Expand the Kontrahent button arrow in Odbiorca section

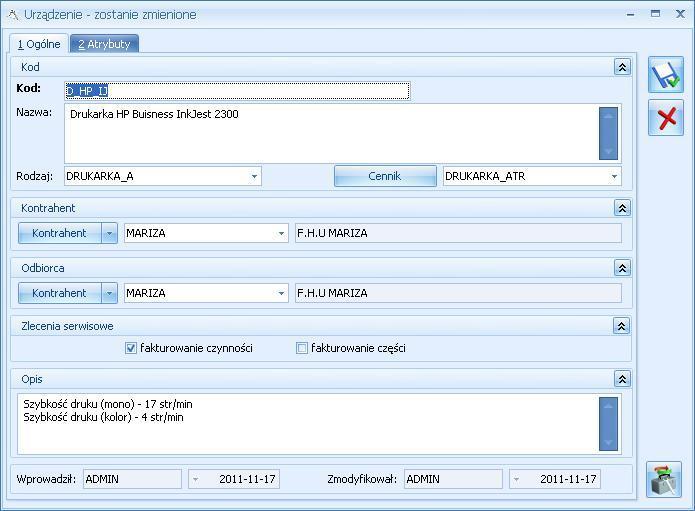(x=109, y=293)
